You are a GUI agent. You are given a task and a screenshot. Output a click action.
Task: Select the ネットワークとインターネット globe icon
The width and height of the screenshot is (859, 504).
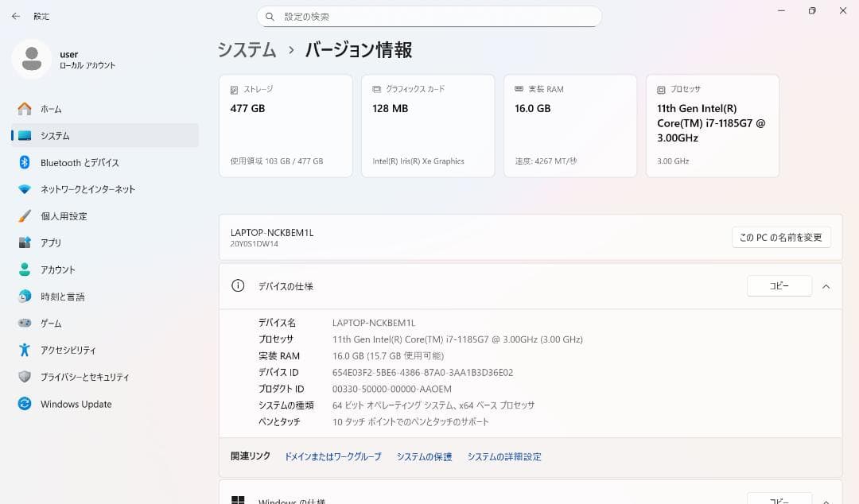[23, 189]
